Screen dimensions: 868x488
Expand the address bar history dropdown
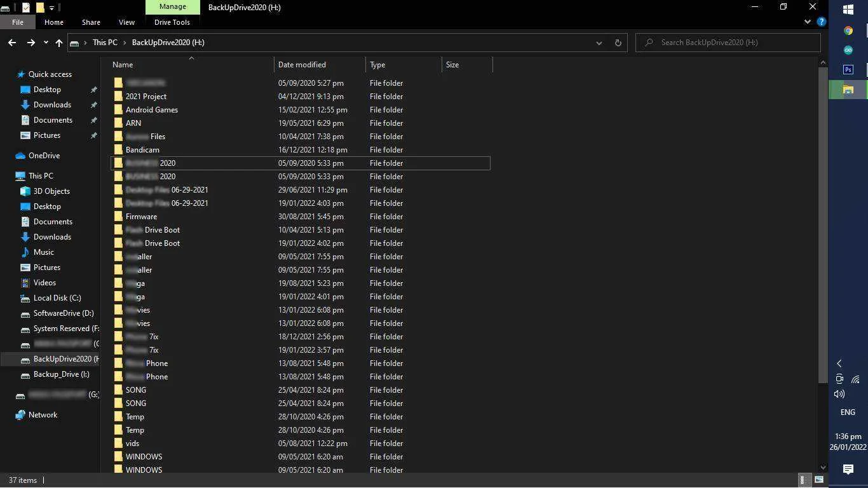point(599,43)
